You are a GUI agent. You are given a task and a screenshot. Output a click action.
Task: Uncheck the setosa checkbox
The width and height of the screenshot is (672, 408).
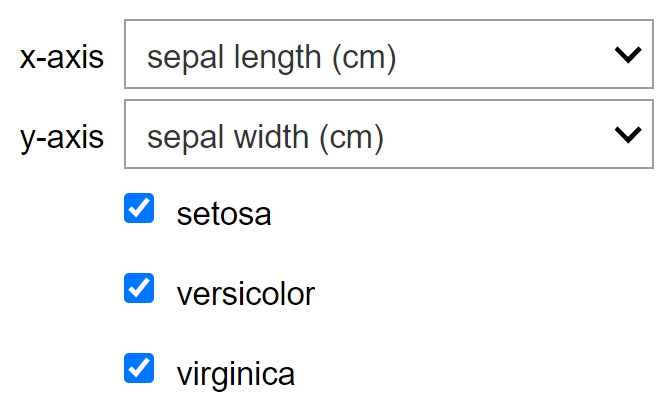[x=139, y=209]
